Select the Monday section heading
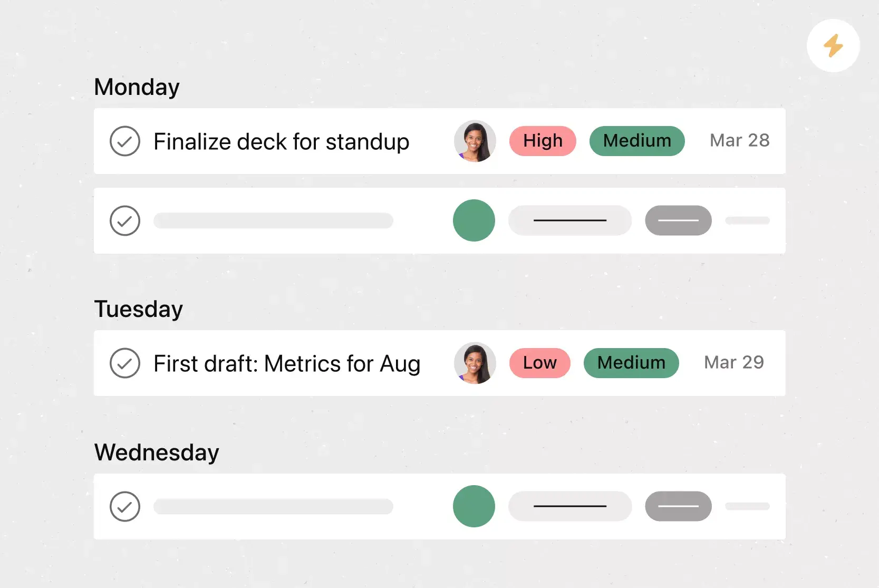Screen dimensions: 879x588 click(137, 87)
